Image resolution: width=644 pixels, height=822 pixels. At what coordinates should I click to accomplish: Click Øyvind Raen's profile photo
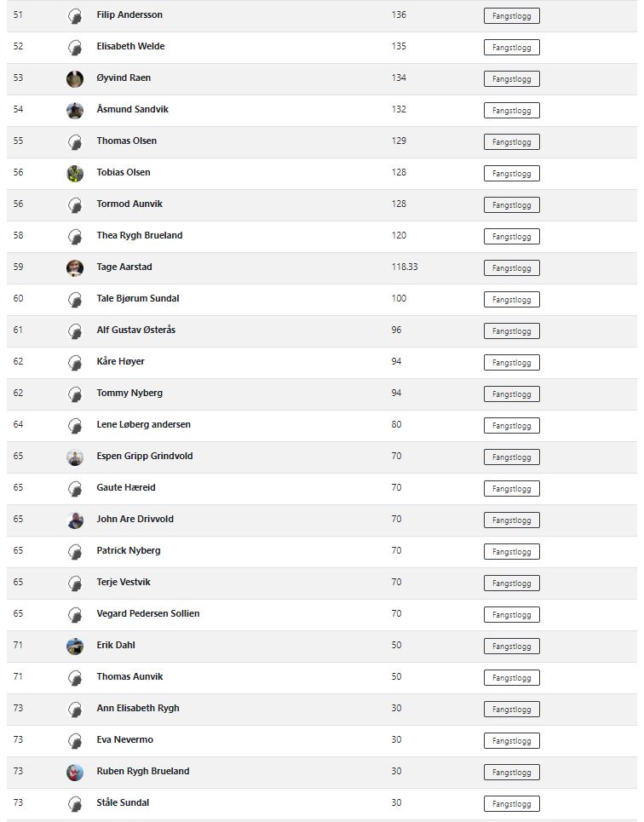coord(75,79)
